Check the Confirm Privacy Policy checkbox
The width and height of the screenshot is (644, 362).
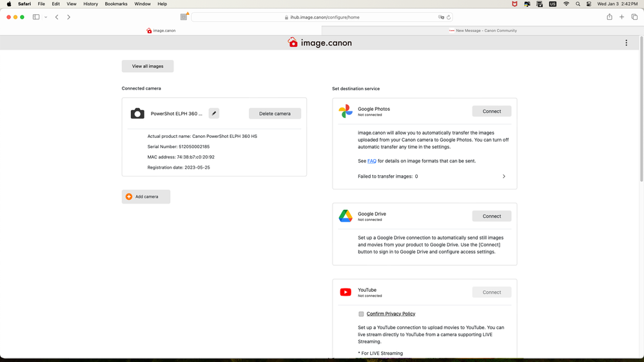[x=361, y=314]
